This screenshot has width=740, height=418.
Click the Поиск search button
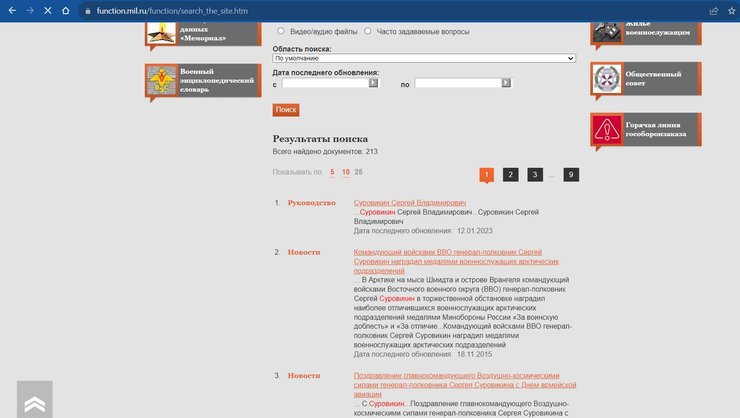point(286,109)
